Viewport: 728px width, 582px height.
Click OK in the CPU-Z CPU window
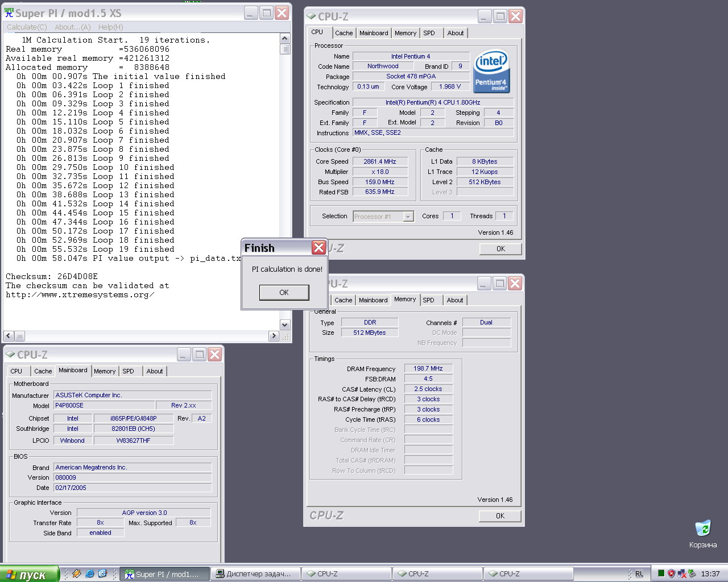pos(500,248)
